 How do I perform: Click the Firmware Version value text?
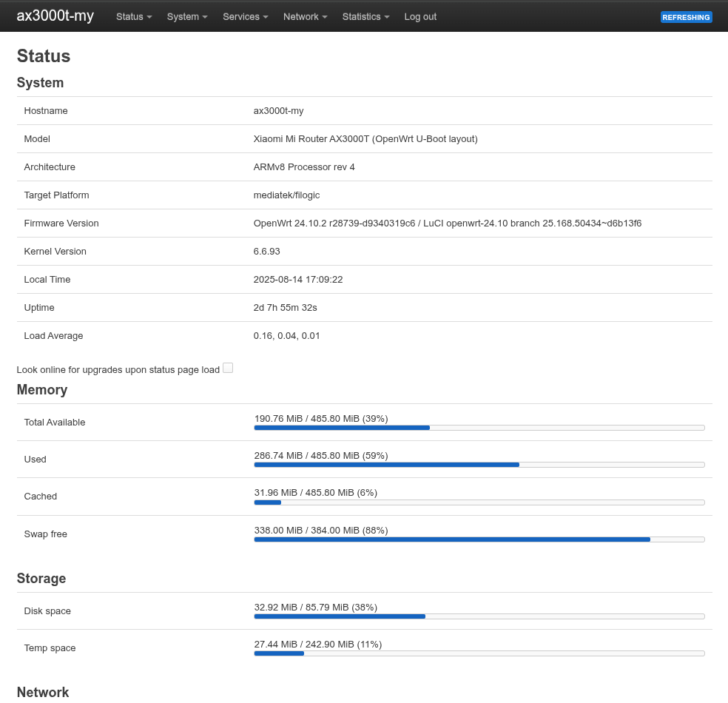(x=447, y=223)
